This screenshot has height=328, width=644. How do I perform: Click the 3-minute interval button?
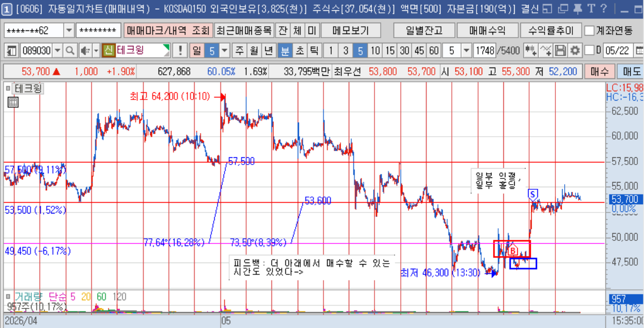point(346,51)
